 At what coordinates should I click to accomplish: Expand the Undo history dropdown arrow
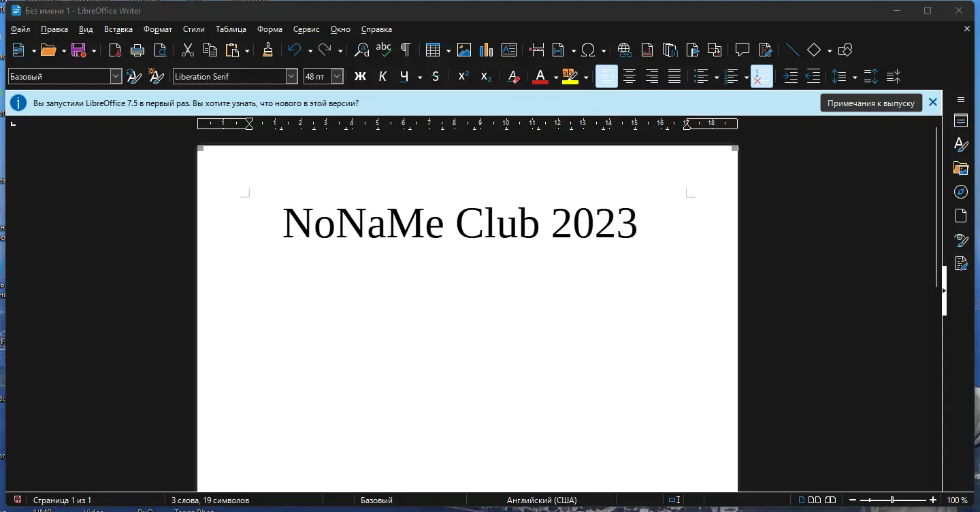point(310,50)
